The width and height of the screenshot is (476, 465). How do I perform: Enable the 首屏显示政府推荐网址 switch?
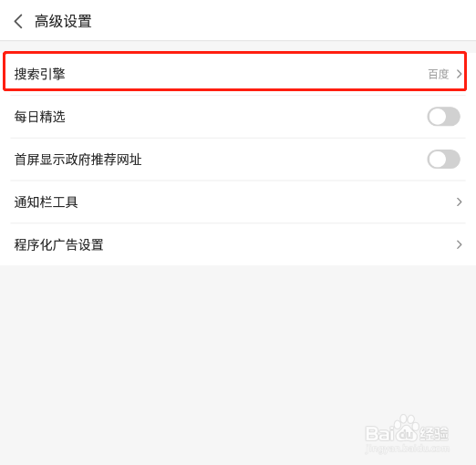(443, 159)
